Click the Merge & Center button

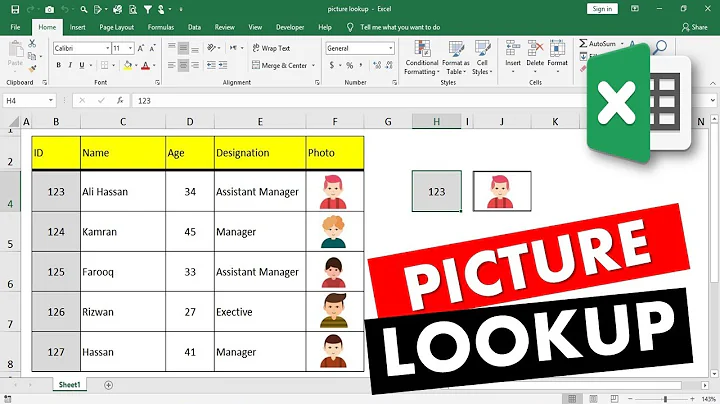[x=280, y=66]
